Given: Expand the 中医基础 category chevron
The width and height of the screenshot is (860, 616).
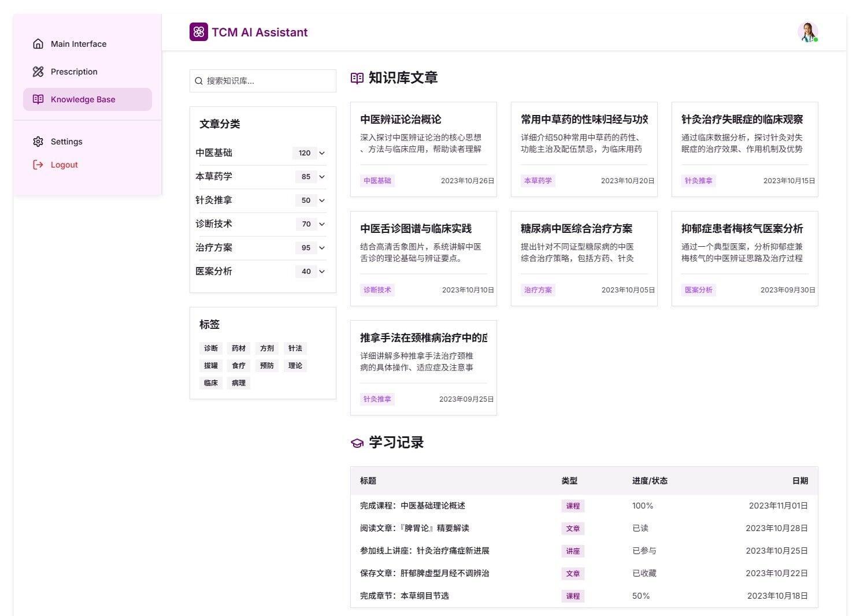Looking at the screenshot, I should pyautogui.click(x=322, y=153).
